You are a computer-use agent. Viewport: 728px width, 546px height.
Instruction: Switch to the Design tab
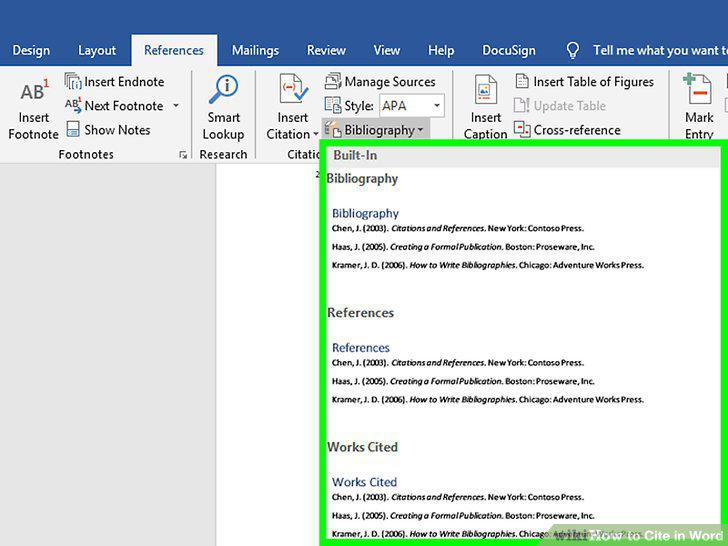click(x=31, y=50)
